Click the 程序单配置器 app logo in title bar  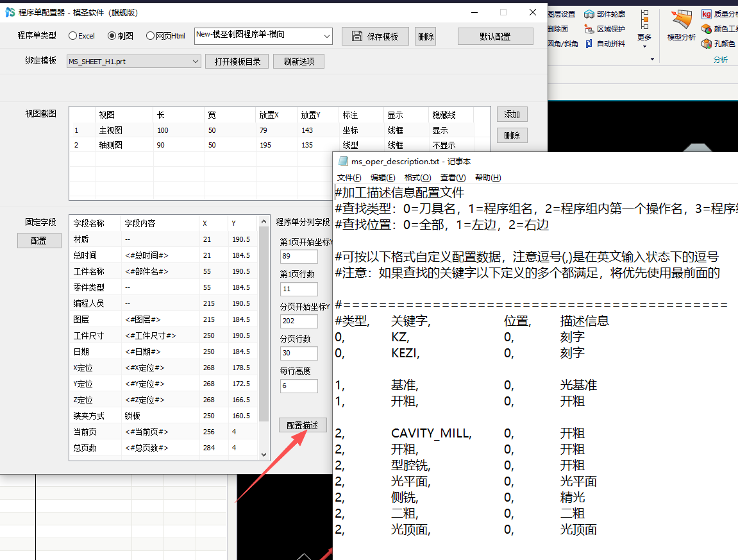point(10,12)
